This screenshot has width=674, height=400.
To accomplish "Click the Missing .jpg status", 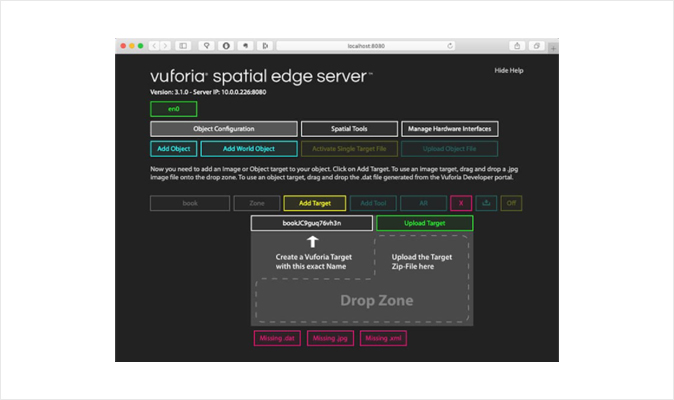I will coord(330,338).
